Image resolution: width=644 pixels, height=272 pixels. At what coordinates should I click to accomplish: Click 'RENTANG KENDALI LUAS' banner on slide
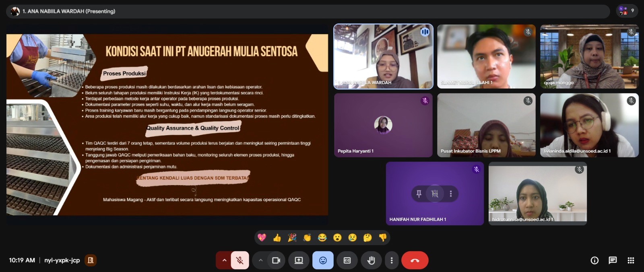click(193, 178)
